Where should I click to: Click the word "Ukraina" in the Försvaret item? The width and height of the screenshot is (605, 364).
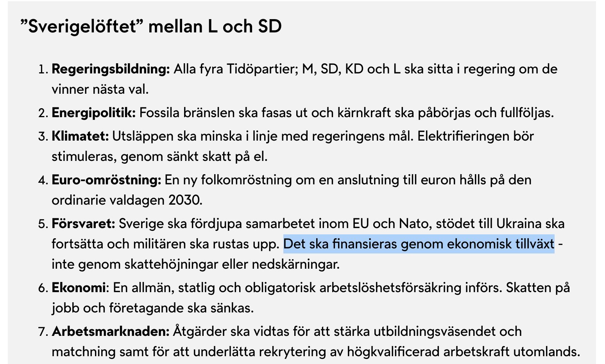tap(519, 224)
